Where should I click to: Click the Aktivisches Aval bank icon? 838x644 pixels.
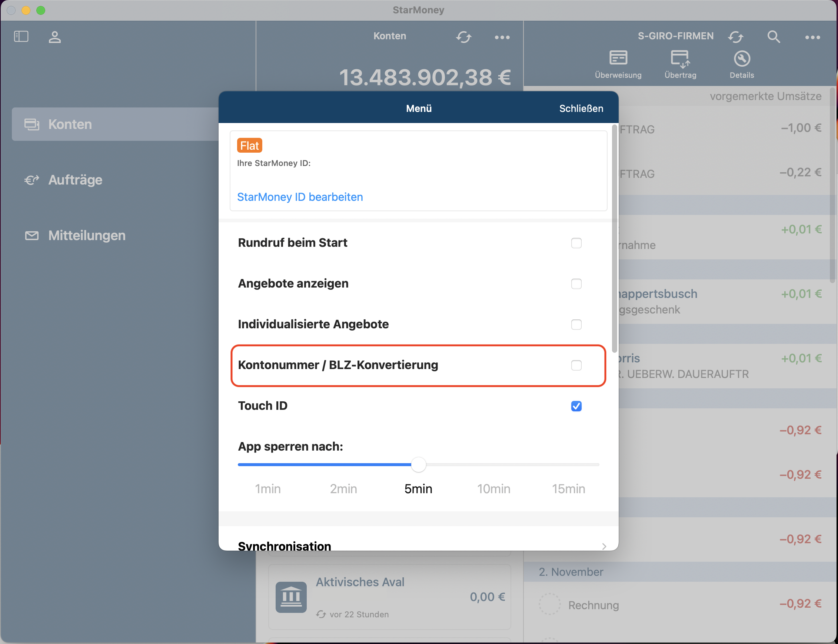pos(291,597)
